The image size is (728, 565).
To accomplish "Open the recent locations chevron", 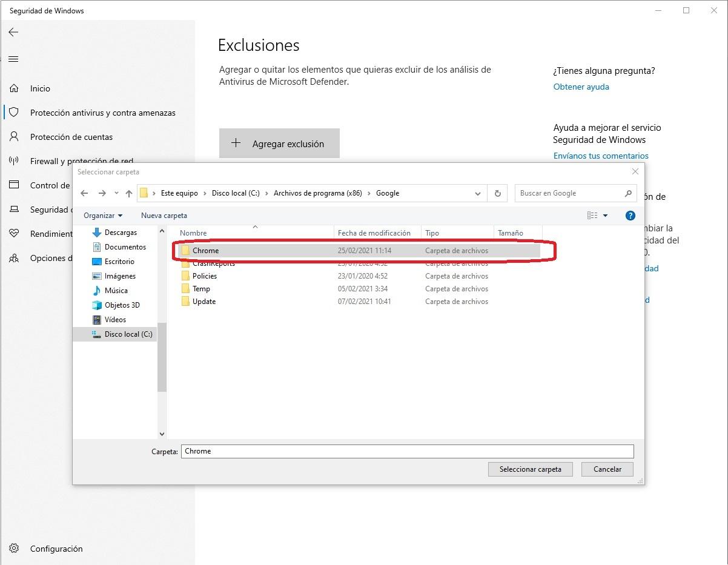I will [116, 193].
